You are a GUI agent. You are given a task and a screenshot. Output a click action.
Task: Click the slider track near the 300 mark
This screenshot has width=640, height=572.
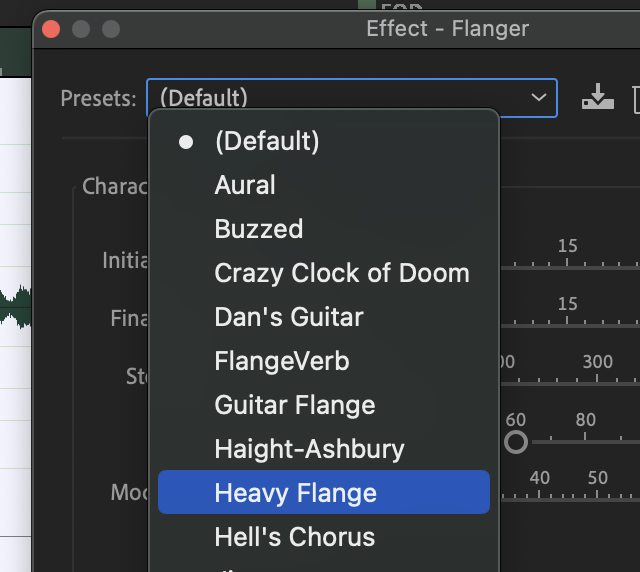(x=597, y=384)
